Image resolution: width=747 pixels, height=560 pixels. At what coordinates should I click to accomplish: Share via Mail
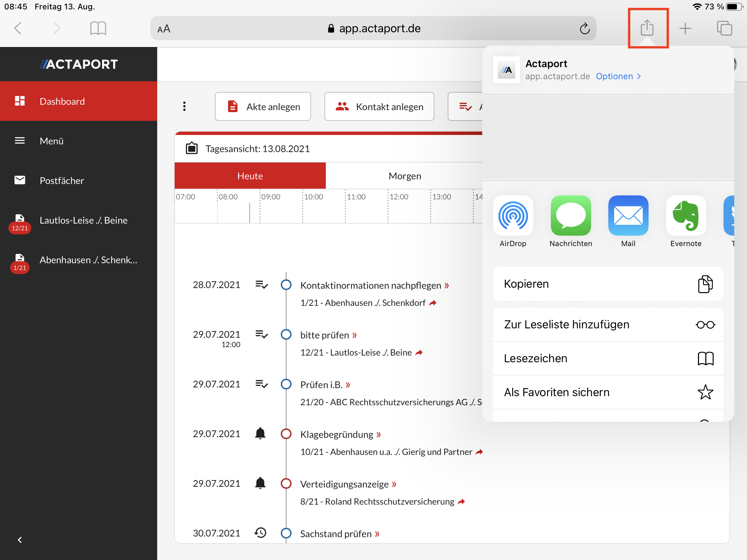628,221
